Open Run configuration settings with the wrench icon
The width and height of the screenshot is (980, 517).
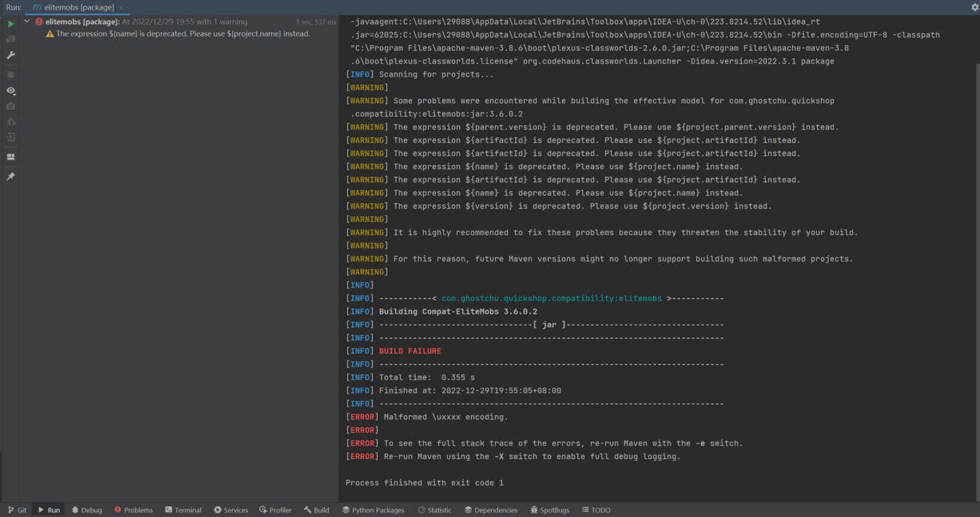pos(10,55)
